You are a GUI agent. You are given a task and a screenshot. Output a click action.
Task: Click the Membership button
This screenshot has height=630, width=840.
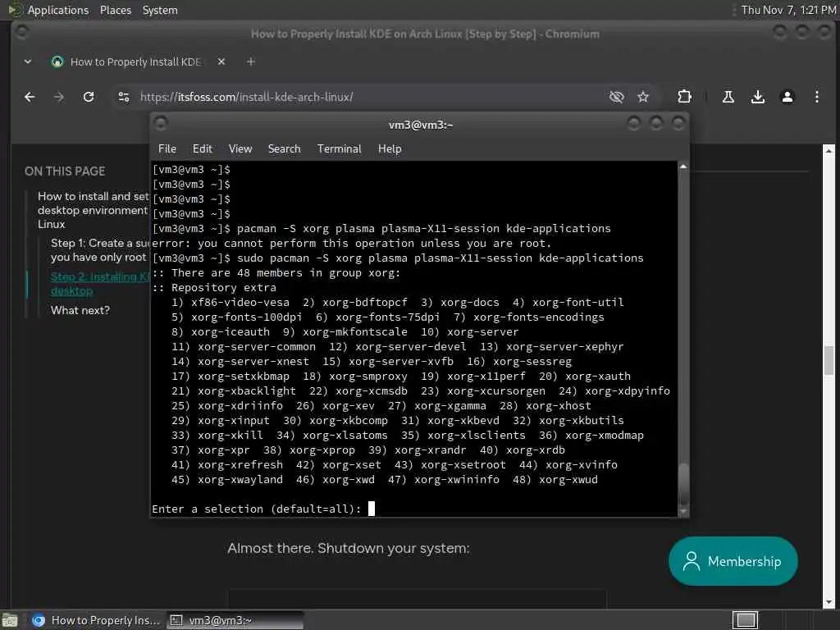[733, 561]
